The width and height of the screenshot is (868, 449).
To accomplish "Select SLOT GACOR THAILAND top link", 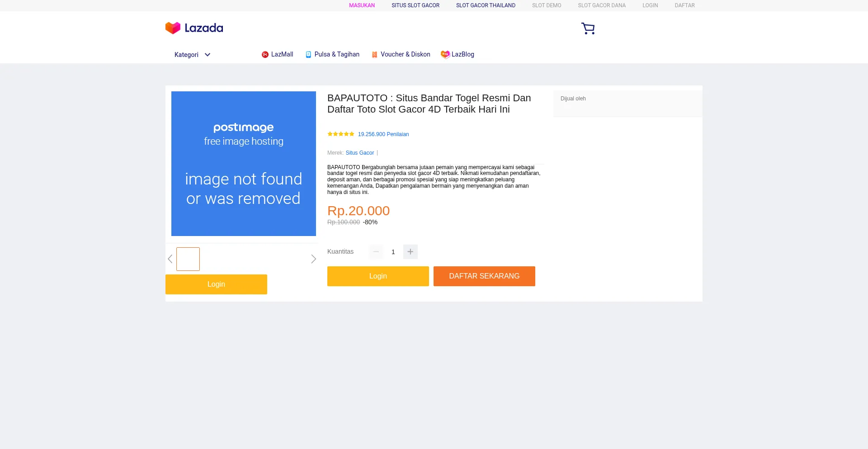I will click(486, 5).
